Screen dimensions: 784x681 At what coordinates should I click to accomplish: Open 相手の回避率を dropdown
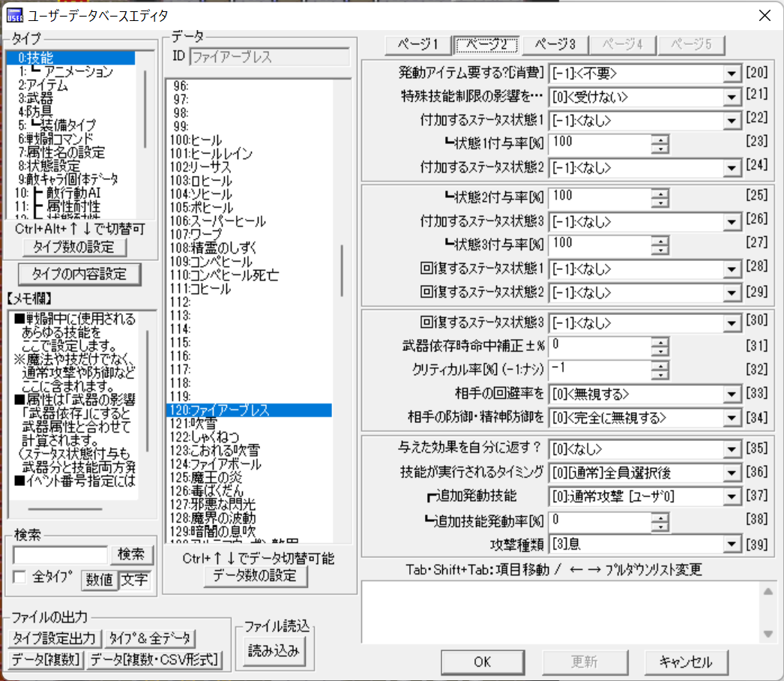732,394
